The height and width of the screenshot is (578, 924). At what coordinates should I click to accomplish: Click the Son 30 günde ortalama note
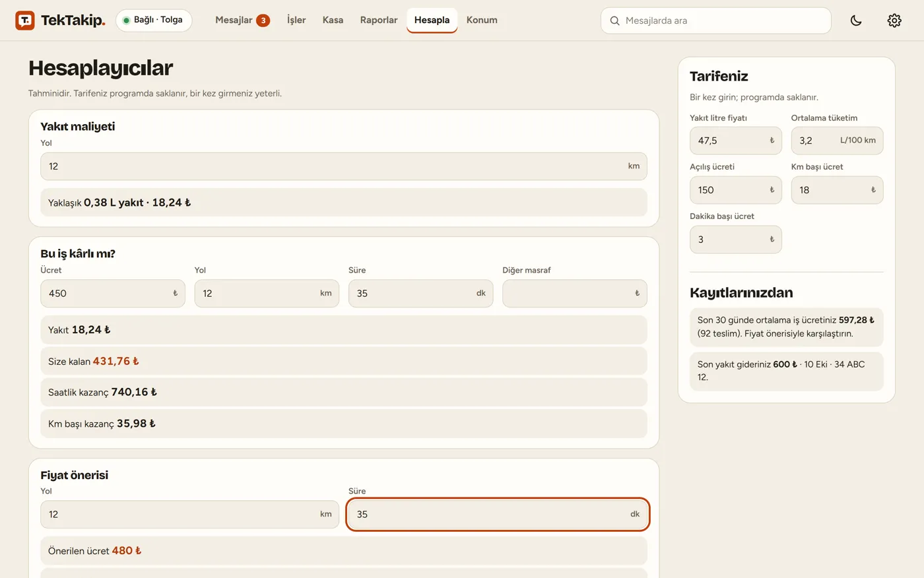(786, 327)
